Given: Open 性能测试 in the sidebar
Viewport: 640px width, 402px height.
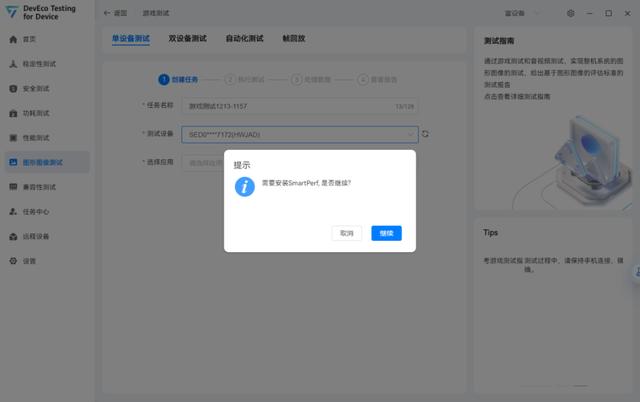Looking at the screenshot, I should tap(47, 138).
